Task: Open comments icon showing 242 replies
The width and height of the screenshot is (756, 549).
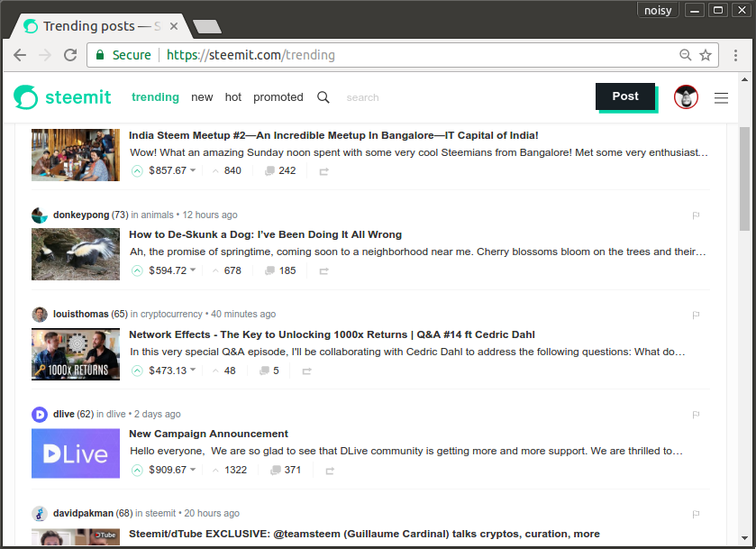Action: point(270,170)
